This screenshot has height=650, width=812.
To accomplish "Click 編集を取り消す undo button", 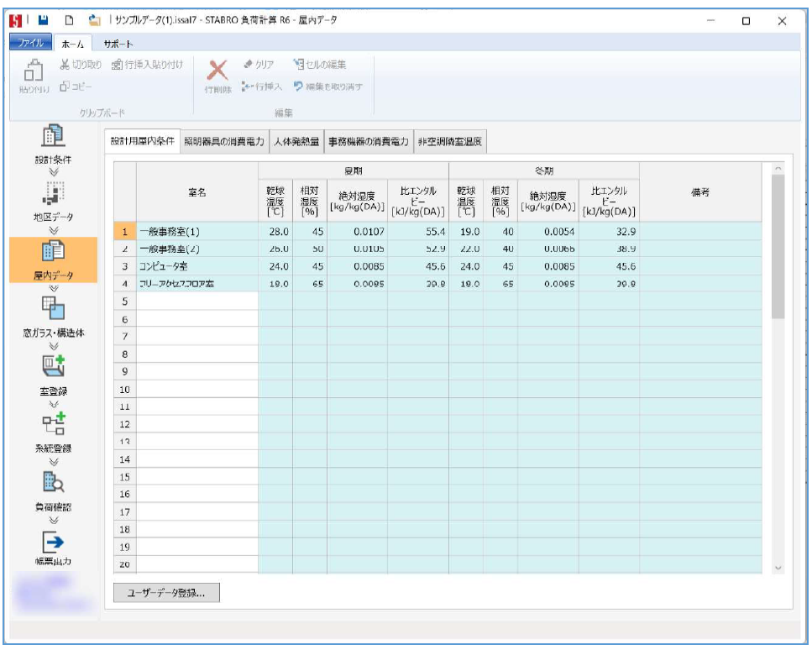I will tap(327, 86).
